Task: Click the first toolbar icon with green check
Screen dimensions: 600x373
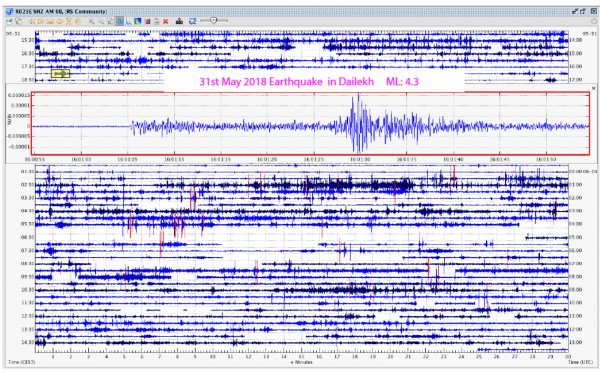Action: (9, 21)
